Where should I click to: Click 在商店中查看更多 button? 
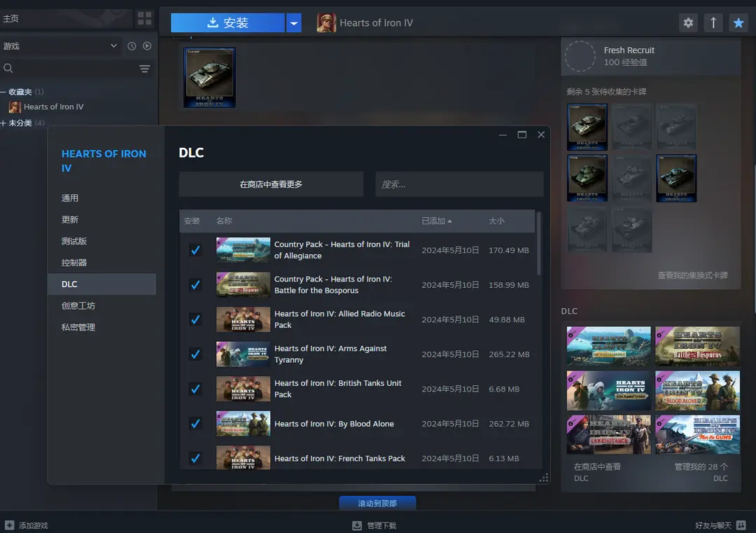coord(271,184)
